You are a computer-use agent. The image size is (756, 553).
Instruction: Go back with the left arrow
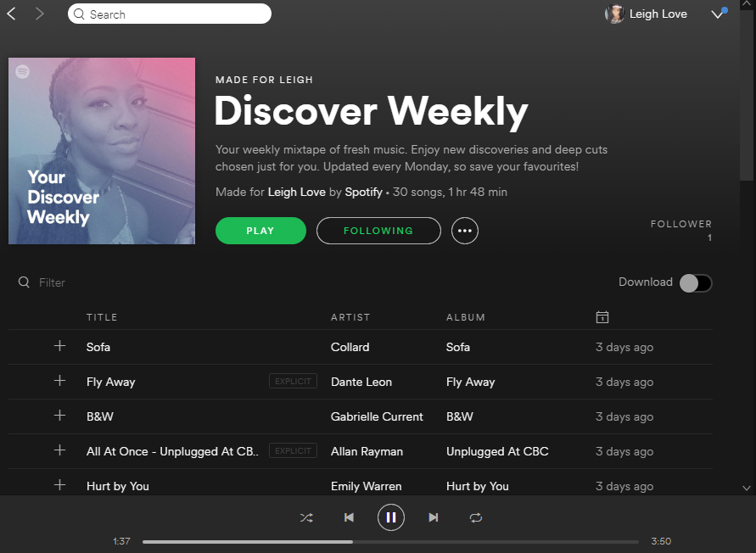[x=12, y=14]
